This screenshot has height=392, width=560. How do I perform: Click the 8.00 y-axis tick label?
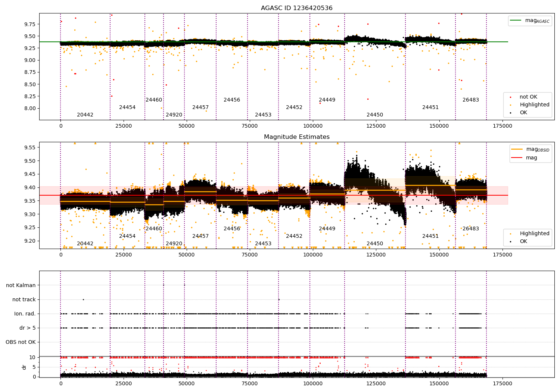click(29, 109)
